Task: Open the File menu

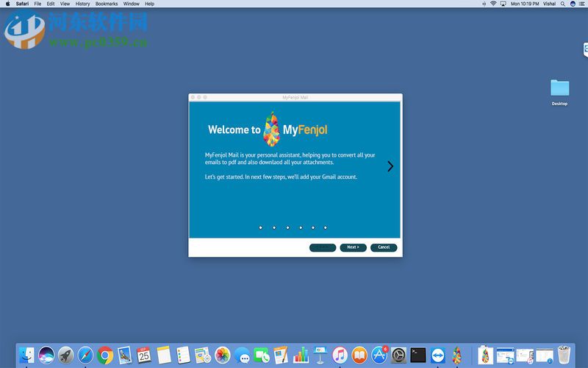Action: [x=37, y=4]
